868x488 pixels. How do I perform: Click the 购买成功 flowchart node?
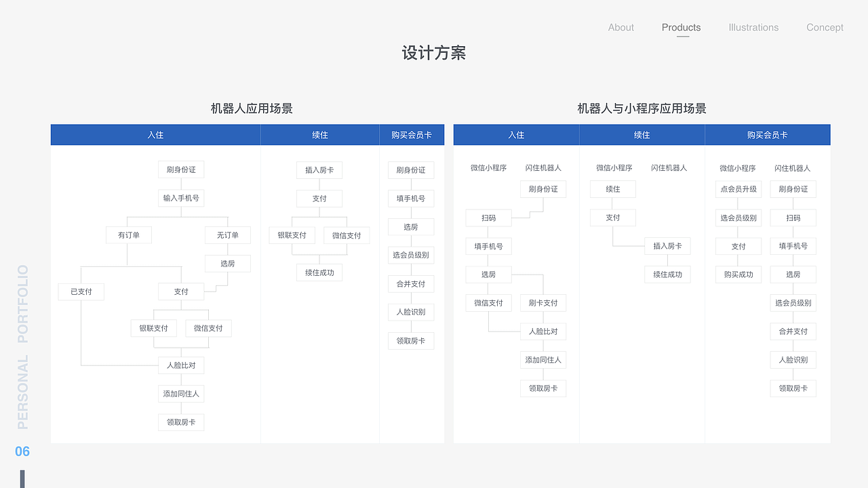(x=738, y=274)
